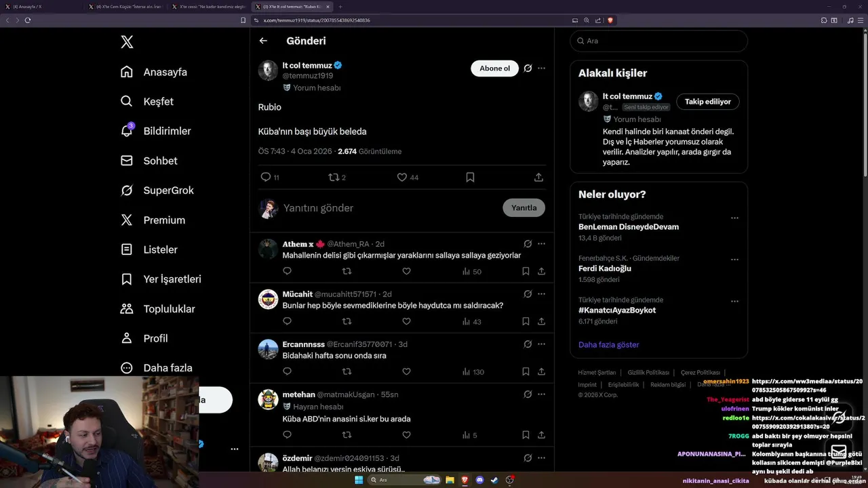Open three-dot menu on metehan's comment
The height and width of the screenshot is (488, 868).
pyautogui.click(x=541, y=394)
